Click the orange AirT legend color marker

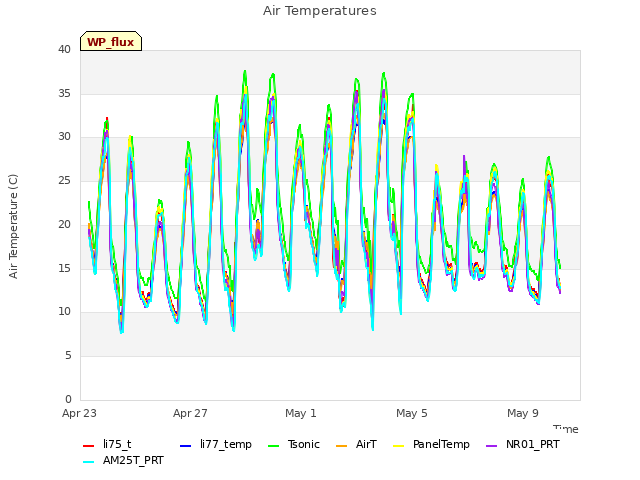click(341, 445)
